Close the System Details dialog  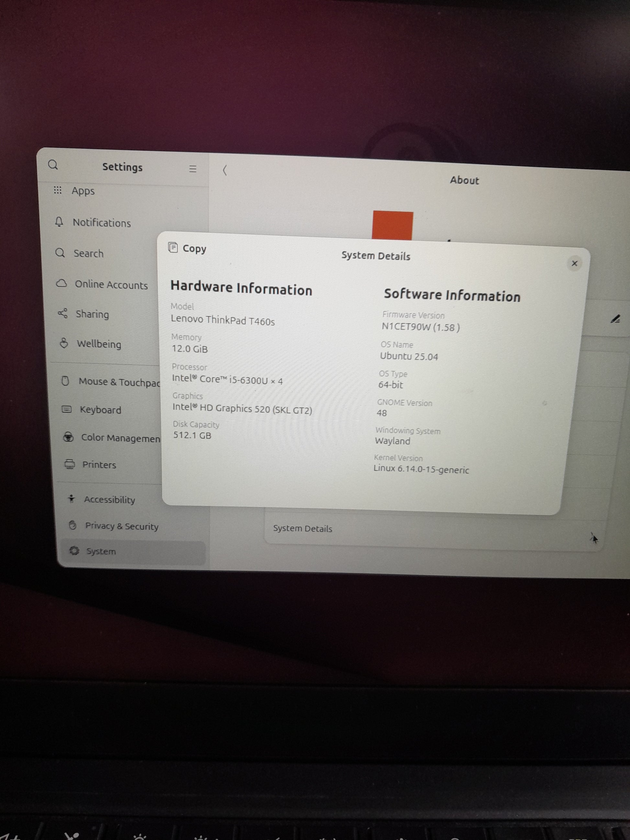click(x=574, y=263)
